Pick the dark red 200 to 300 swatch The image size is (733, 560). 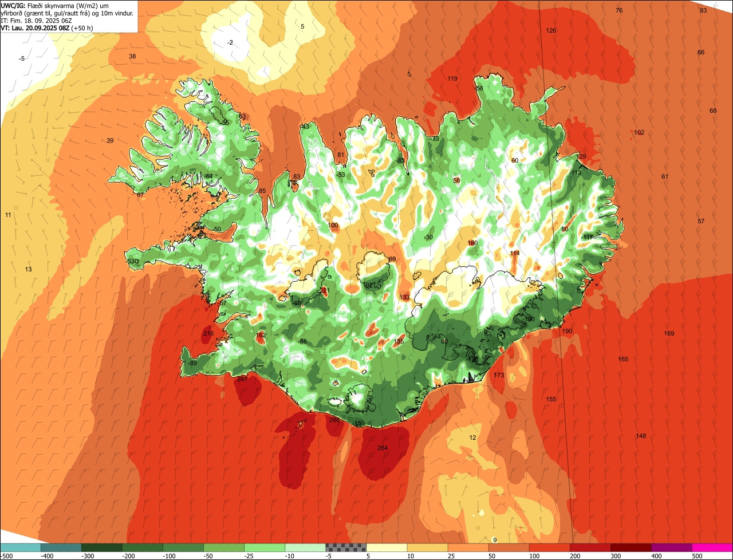pyautogui.click(x=590, y=547)
